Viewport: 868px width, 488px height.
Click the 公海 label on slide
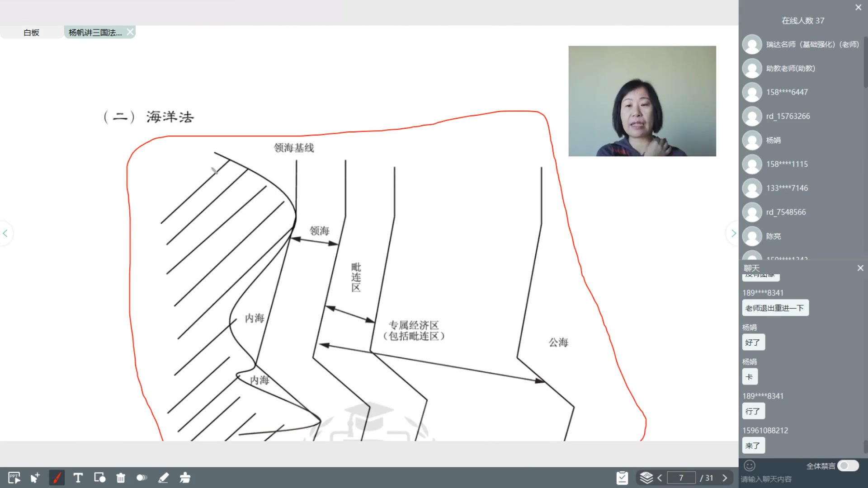(x=558, y=343)
